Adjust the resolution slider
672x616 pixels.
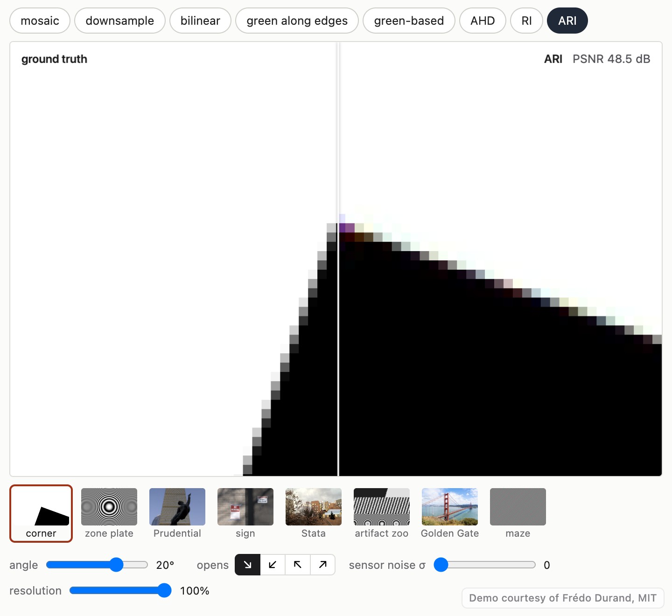[x=120, y=590]
